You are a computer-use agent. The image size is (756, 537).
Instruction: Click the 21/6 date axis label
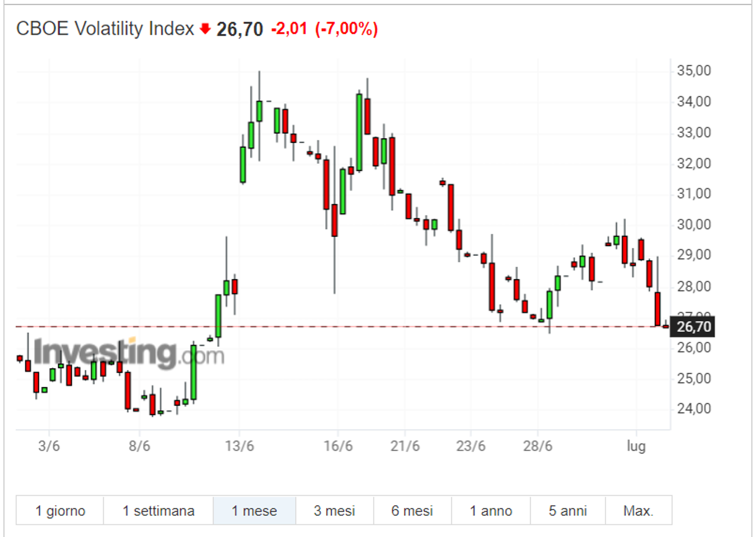click(405, 446)
